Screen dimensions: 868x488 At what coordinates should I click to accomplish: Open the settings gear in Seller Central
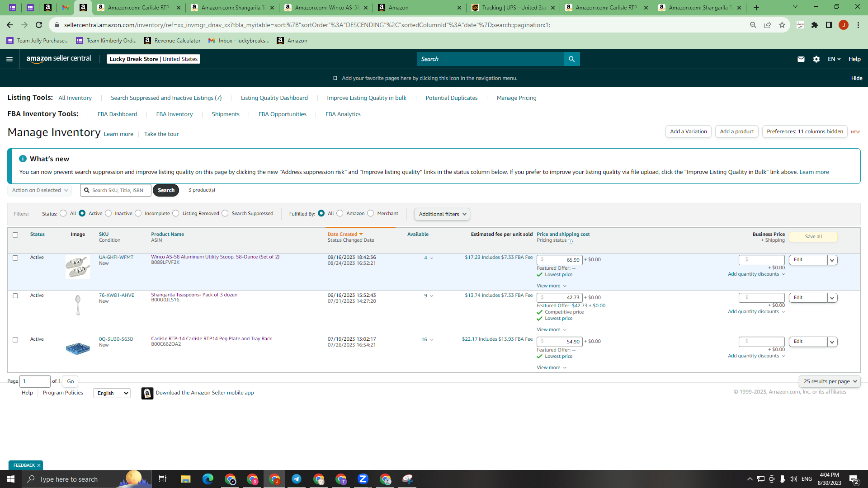click(816, 59)
